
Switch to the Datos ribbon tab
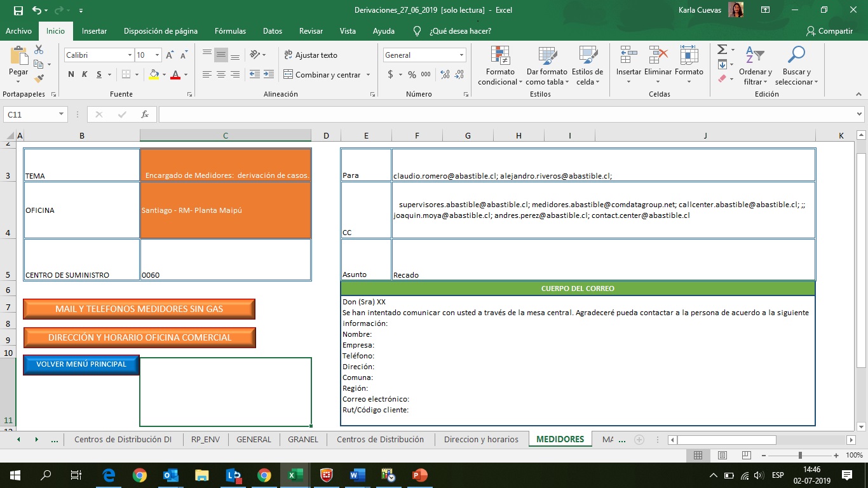pos(273,30)
